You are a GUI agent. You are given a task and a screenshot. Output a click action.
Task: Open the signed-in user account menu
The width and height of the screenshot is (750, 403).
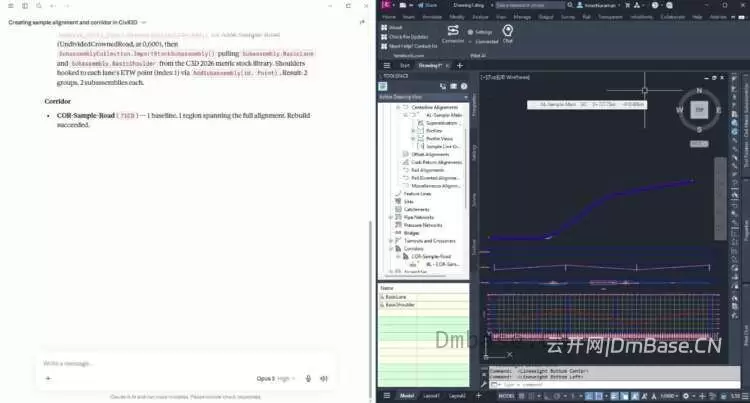click(599, 5)
